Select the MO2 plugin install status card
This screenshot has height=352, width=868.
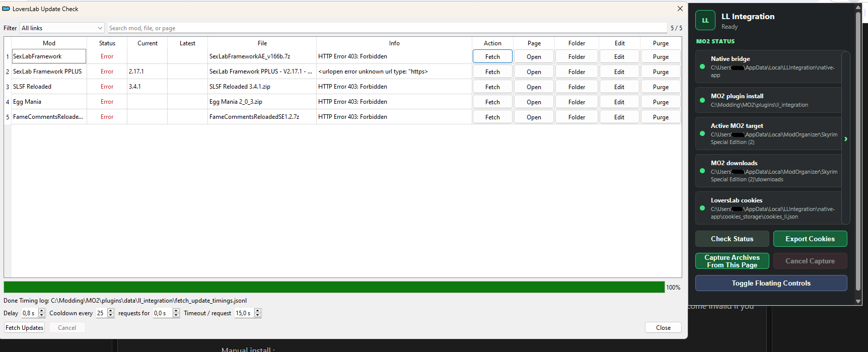(x=769, y=100)
